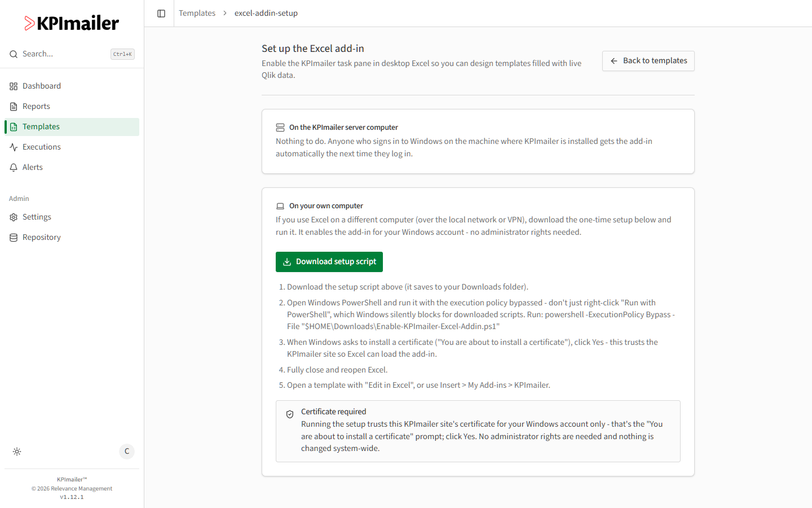Click step 4 Fully close and reopen Excel

coord(337,370)
